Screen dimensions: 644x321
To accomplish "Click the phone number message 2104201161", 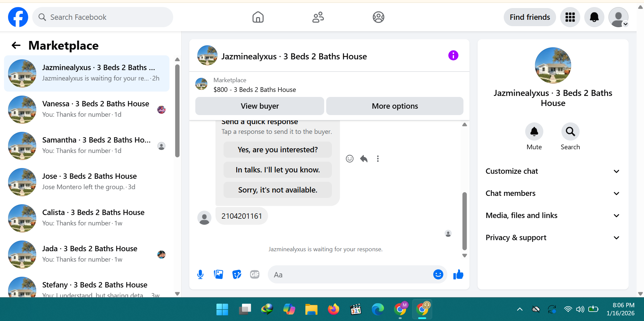I will click(x=242, y=216).
